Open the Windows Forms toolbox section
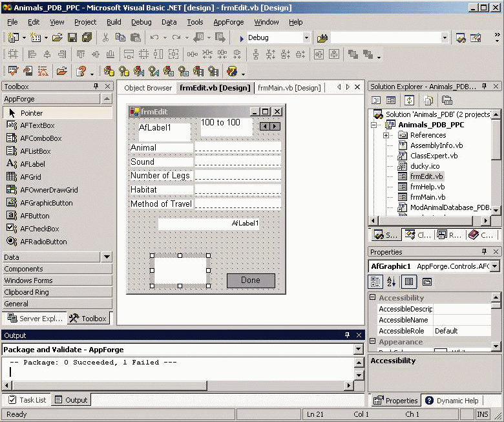Image resolution: width=504 pixels, height=422 pixels. (x=28, y=280)
